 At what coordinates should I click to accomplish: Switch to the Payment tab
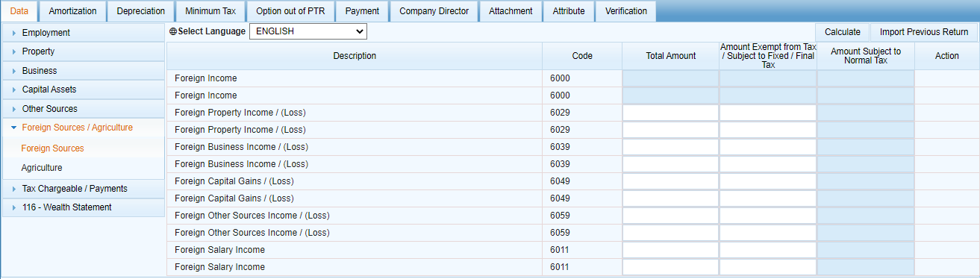tap(362, 11)
